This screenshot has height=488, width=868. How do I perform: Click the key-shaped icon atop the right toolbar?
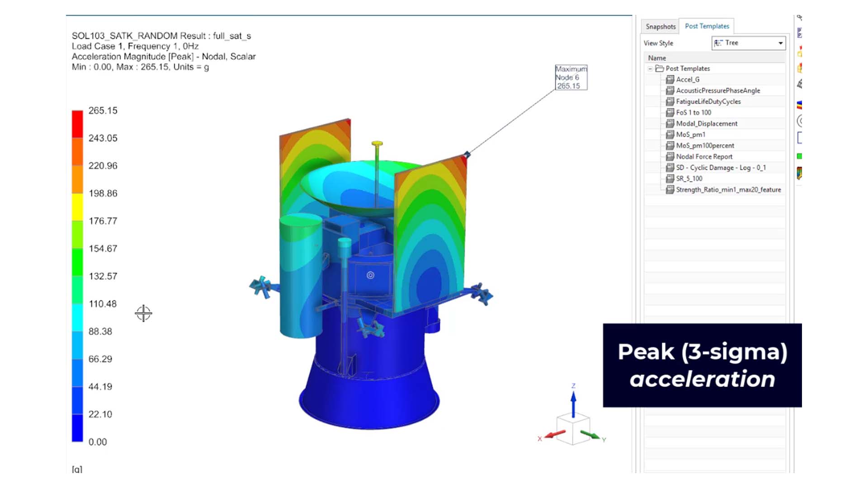click(x=800, y=17)
